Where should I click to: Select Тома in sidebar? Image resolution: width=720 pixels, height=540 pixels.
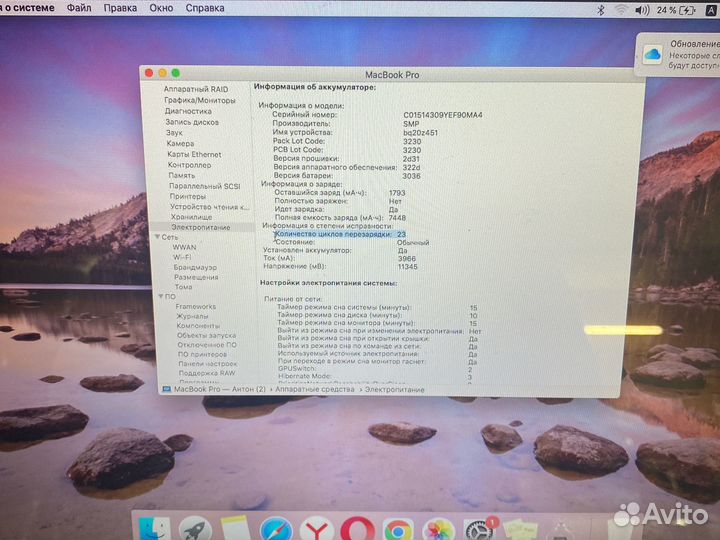[x=183, y=287]
